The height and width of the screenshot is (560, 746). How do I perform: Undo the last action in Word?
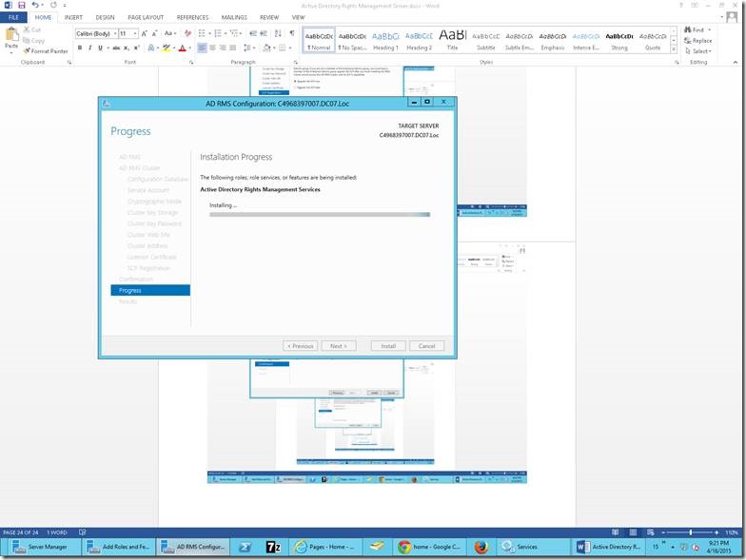point(35,6)
